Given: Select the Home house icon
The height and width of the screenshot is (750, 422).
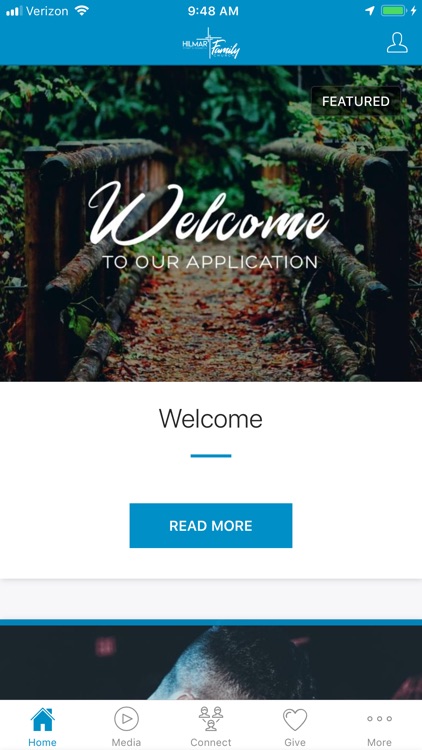Looking at the screenshot, I should 43,719.
